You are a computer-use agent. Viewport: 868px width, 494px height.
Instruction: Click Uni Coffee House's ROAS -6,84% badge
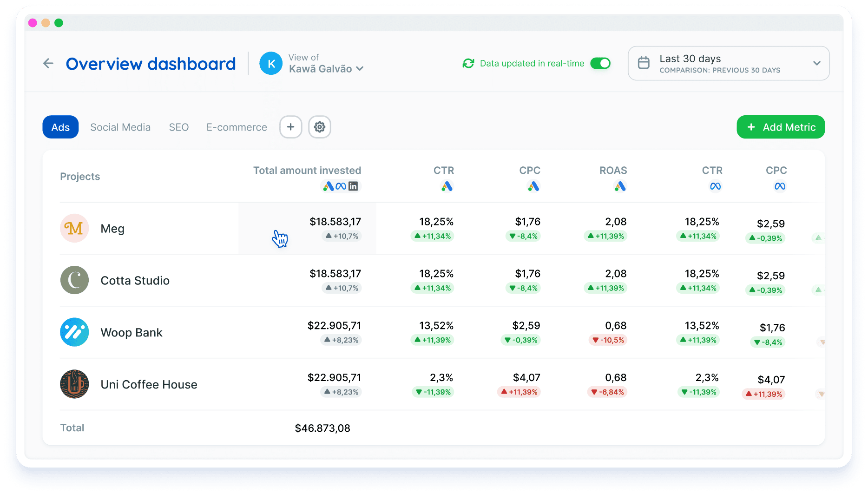(x=607, y=392)
